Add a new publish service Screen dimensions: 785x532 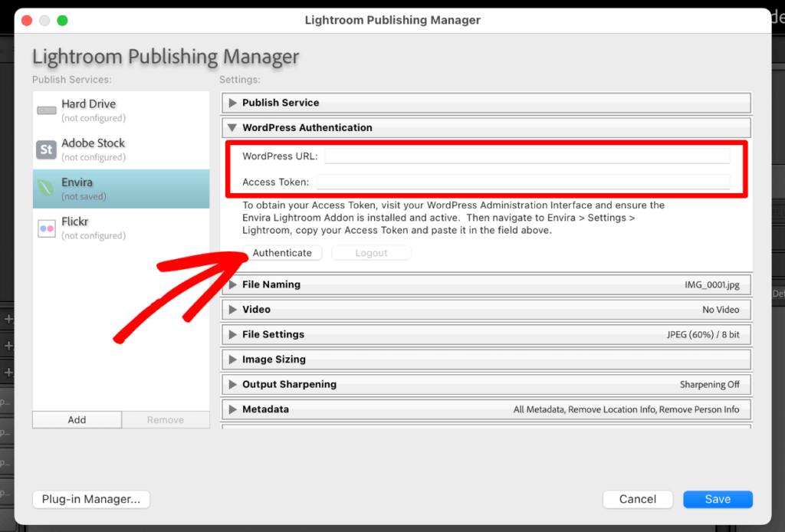pyautogui.click(x=77, y=419)
